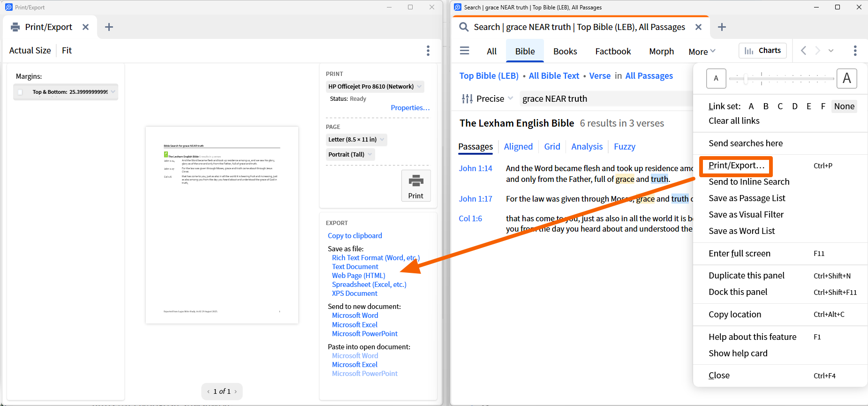This screenshot has height=406, width=868.
Task: Send to new Microsoft Excel document
Action: click(x=355, y=325)
